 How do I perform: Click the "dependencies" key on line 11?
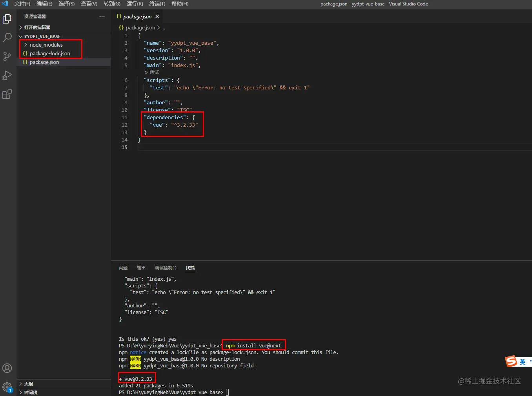[165, 117]
